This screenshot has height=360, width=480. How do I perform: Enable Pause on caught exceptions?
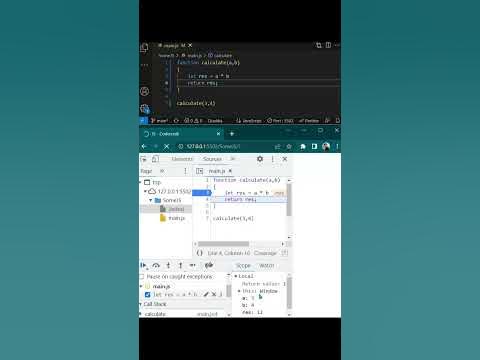point(142,277)
